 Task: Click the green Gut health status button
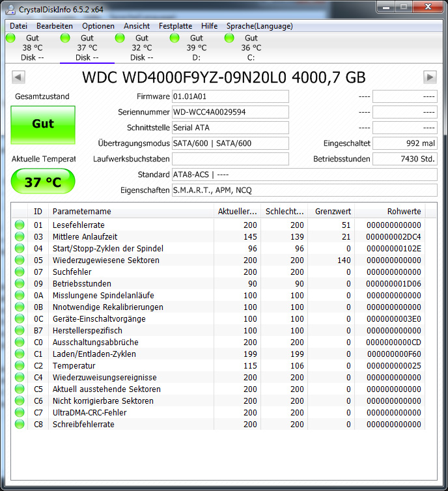click(43, 125)
